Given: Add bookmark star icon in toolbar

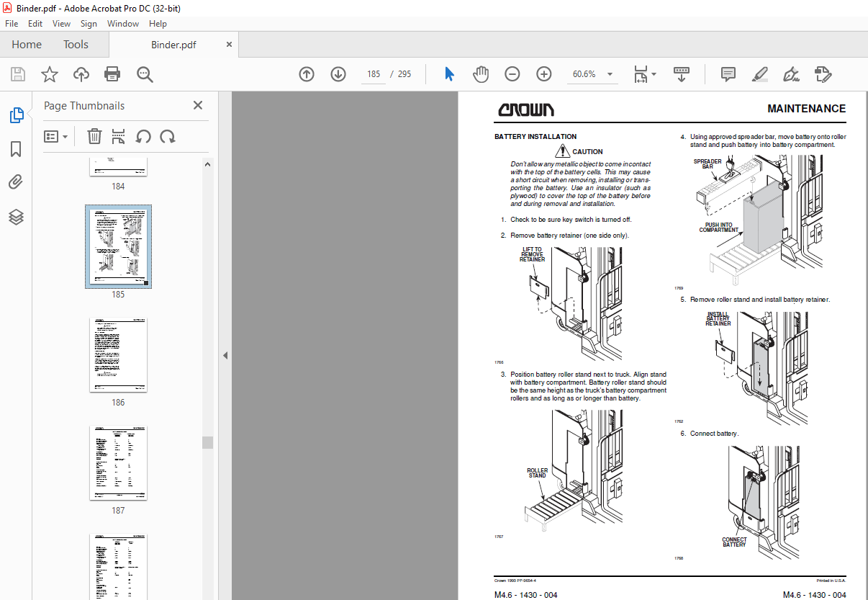Looking at the screenshot, I should (x=49, y=74).
